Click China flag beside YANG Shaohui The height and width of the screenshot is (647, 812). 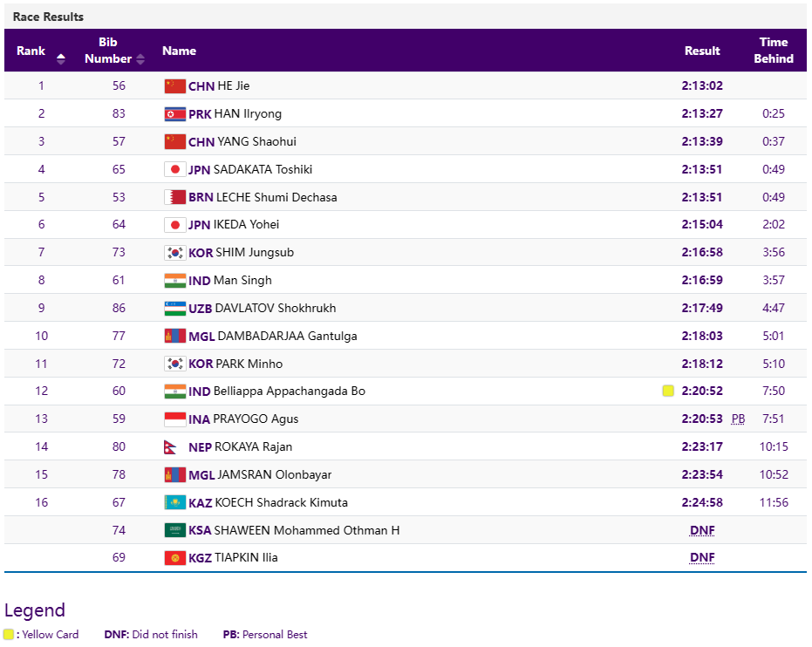[175, 141]
